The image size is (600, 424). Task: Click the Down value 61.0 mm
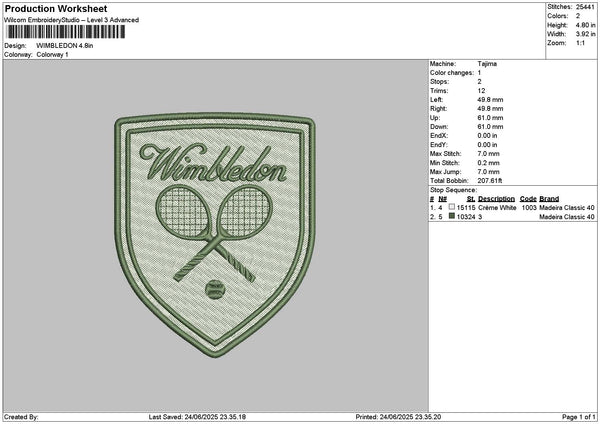(x=490, y=127)
